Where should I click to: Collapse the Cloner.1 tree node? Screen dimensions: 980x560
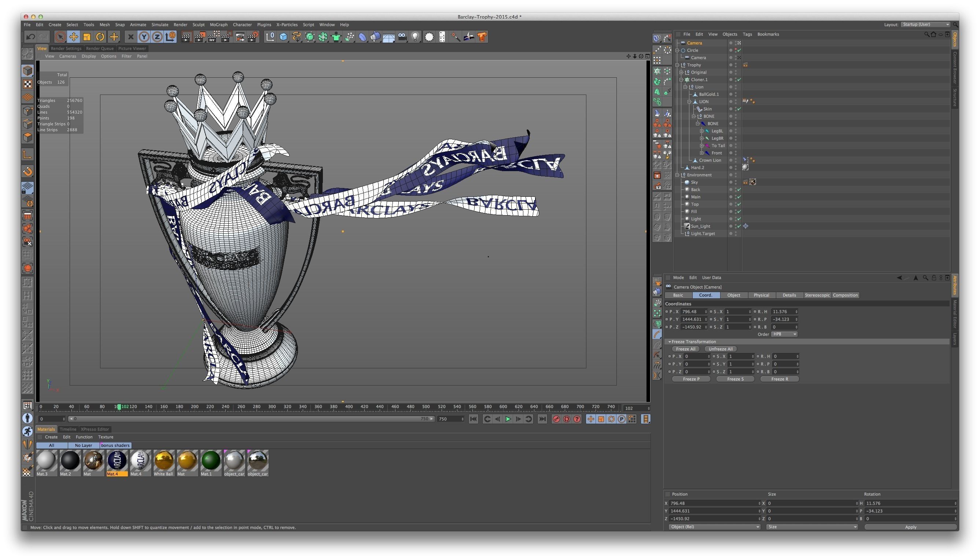[x=682, y=80]
